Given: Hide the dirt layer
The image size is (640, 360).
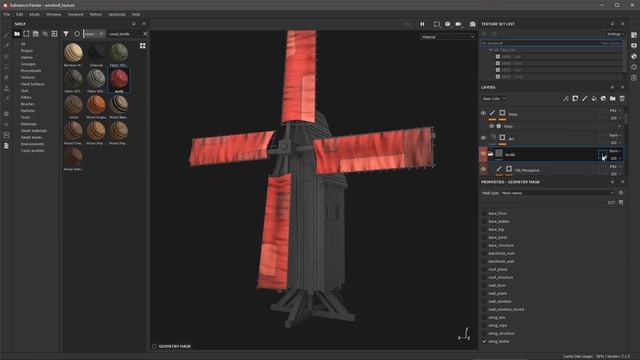Looking at the screenshot, I should (483, 138).
